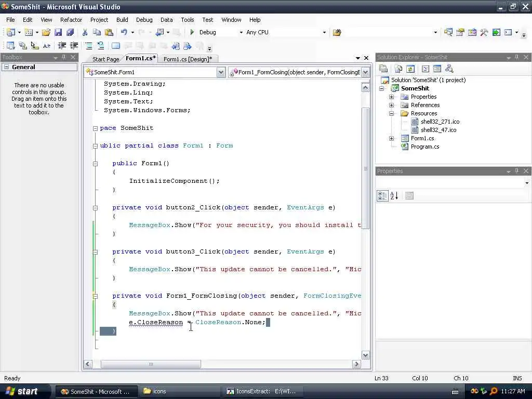Image resolution: width=532 pixels, height=399 pixels.
Task: Click the Undo arrow icon
Action: pos(124,32)
